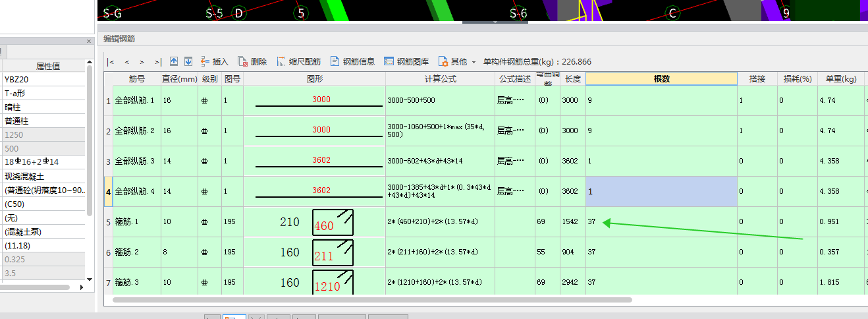Select the 图形 column header
Viewport: 868px width, 319px height.
point(314,78)
